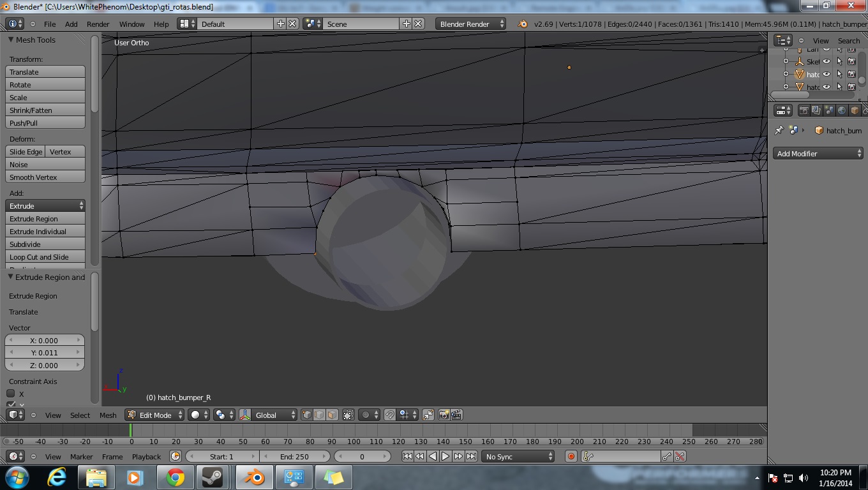Toggle visibility of selected hatch object
Screen dimensions: 868x490
click(x=827, y=74)
